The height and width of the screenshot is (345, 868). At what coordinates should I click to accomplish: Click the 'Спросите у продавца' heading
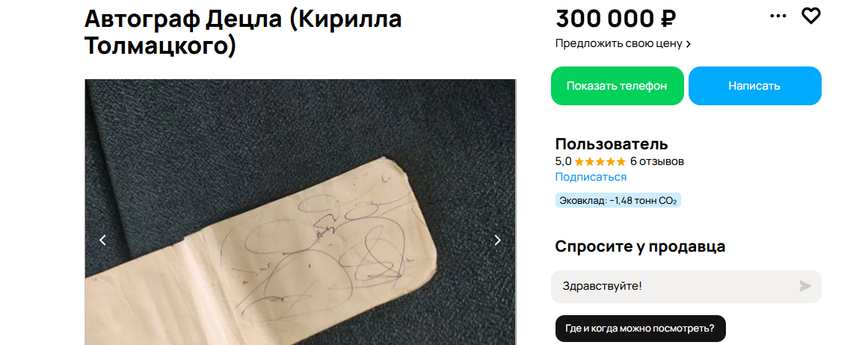[640, 246]
